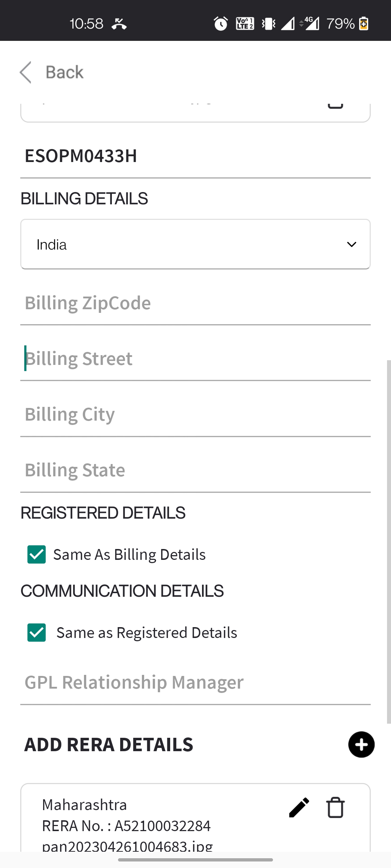
Task: Tap the missed call status icon
Action: coord(119,24)
